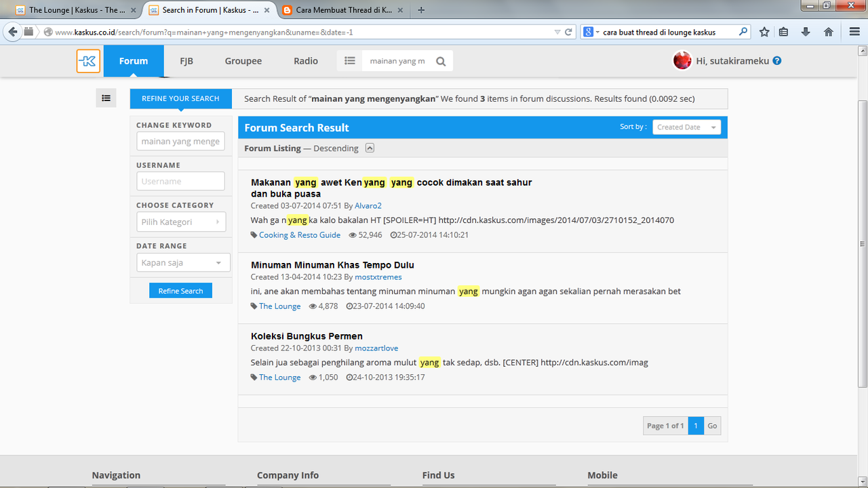Click the user avatar next to sutakirameku

pos(682,60)
